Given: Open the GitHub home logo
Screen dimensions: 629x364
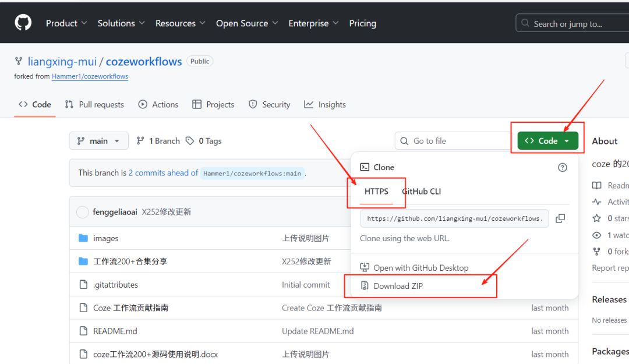Looking at the screenshot, I should click(23, 23).
